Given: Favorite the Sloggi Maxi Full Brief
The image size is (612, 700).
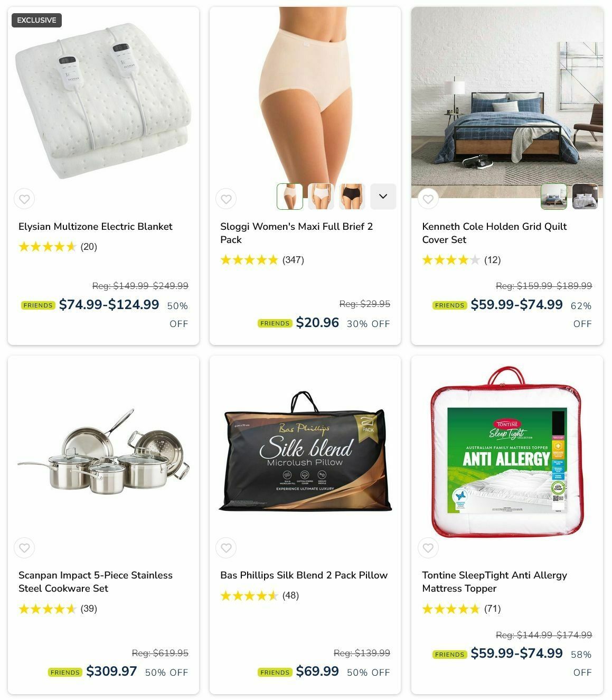Looking at the screenshot, I should click(226, 199).
